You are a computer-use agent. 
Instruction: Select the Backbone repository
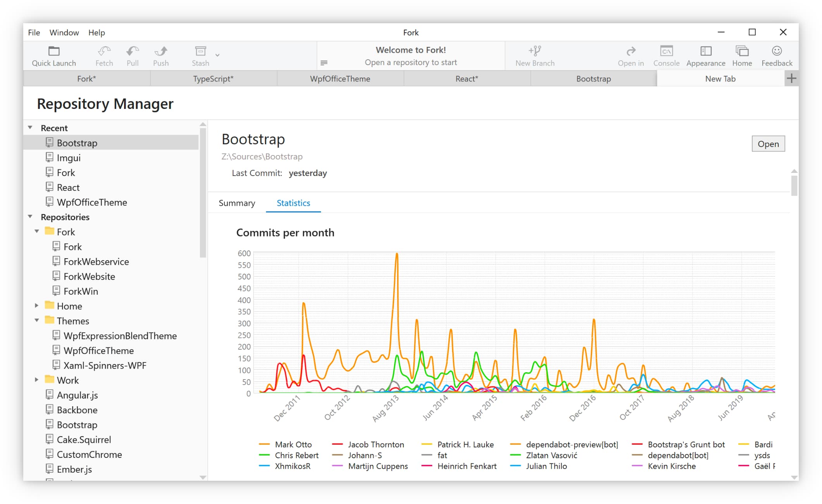pos(111,410)
